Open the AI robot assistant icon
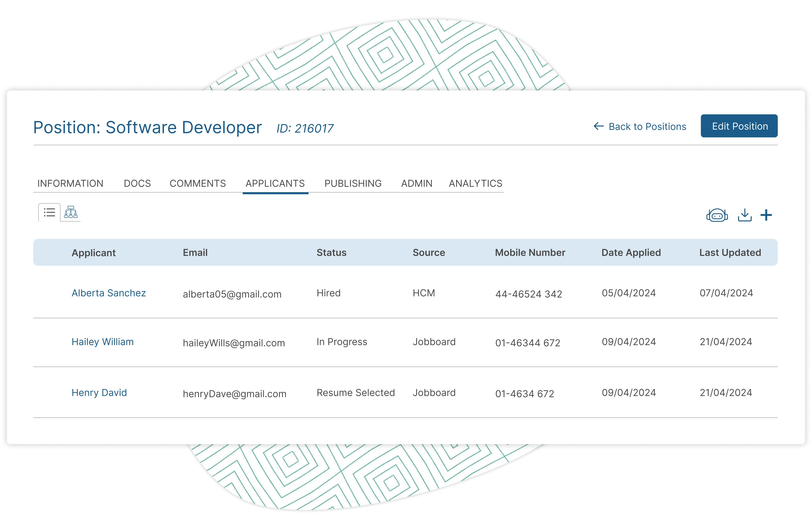The width and height of the screenshot is (812, 516). (717, 215)
